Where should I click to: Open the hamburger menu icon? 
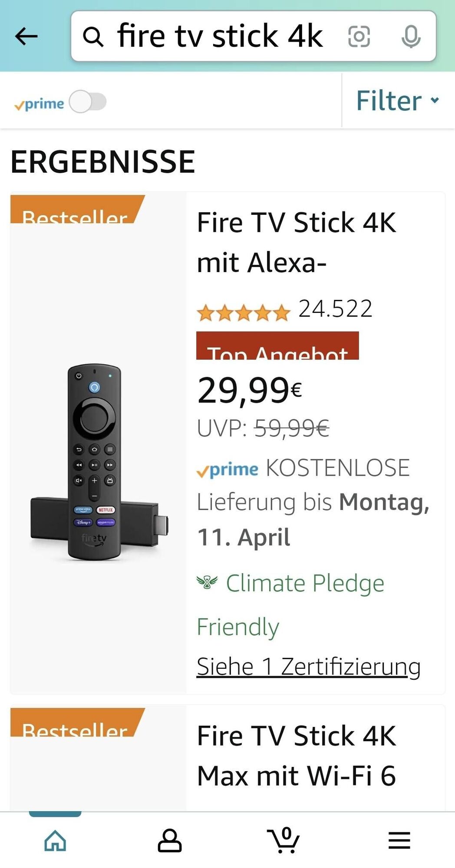coord(399,840)
